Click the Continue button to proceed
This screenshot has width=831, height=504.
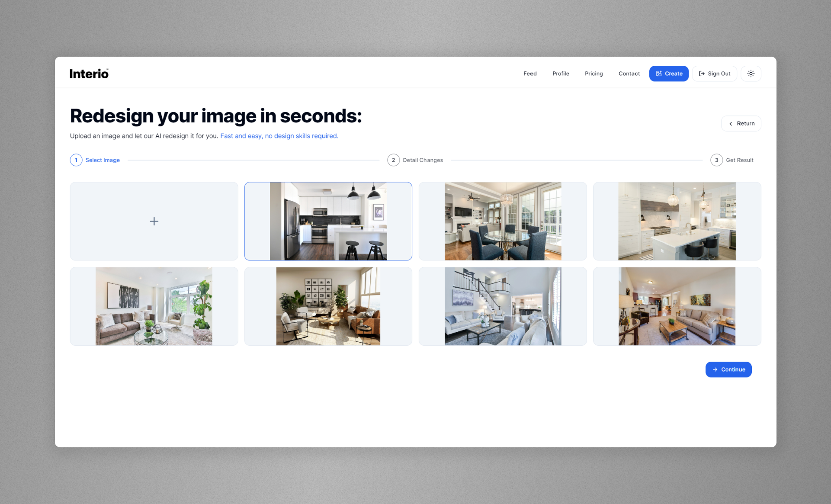point(728,369)
